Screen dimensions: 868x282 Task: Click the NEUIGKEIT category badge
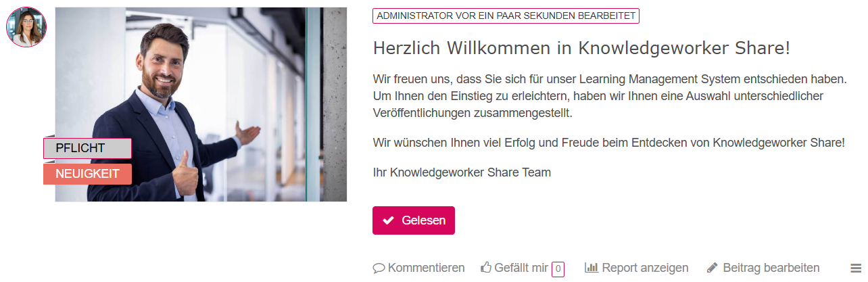coord(87,174)
